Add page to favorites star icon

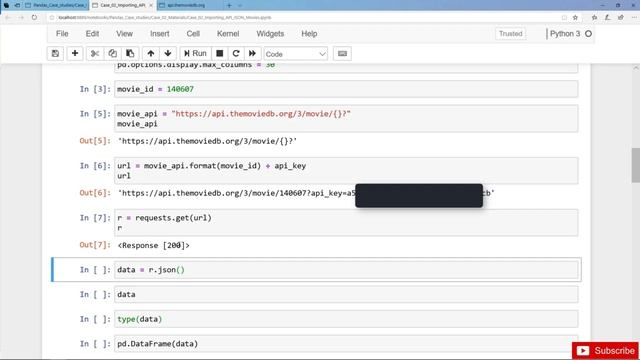click(x=575, y=18)
